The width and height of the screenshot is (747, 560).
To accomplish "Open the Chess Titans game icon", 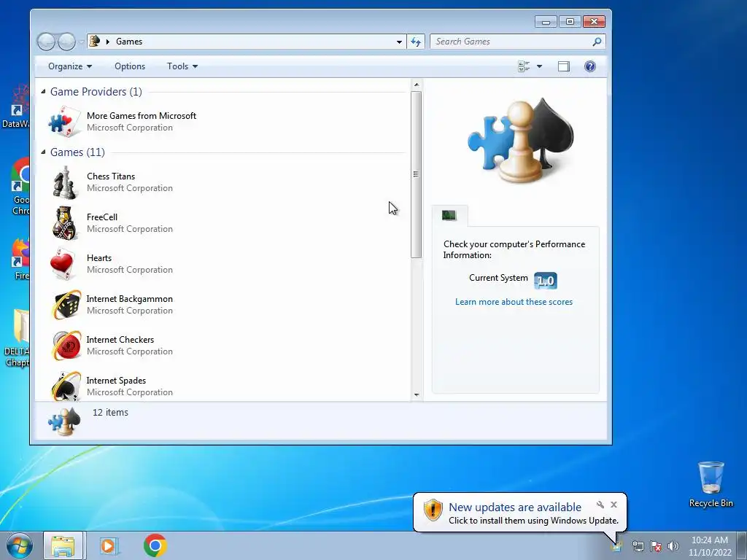I will pos(64,182).
